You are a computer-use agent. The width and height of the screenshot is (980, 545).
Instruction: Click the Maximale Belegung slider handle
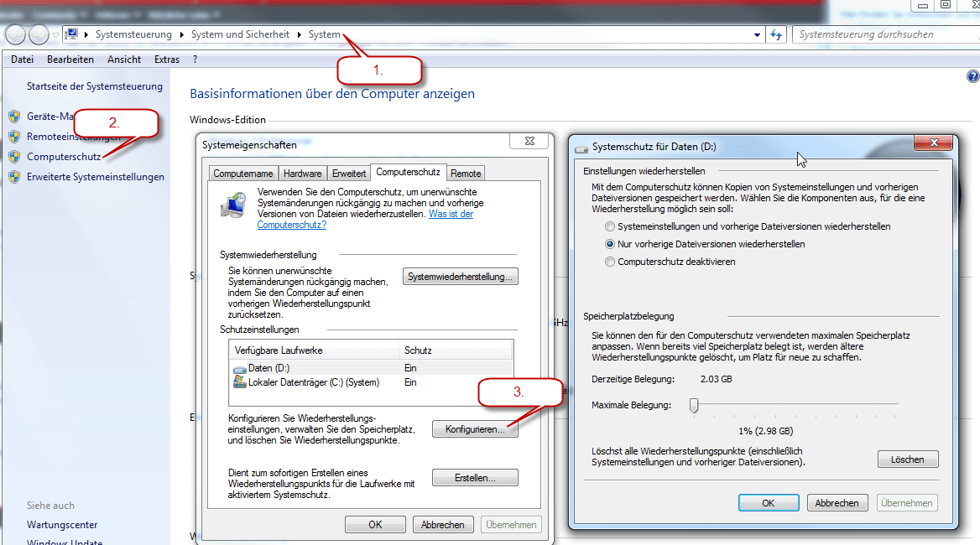(694, 405)
